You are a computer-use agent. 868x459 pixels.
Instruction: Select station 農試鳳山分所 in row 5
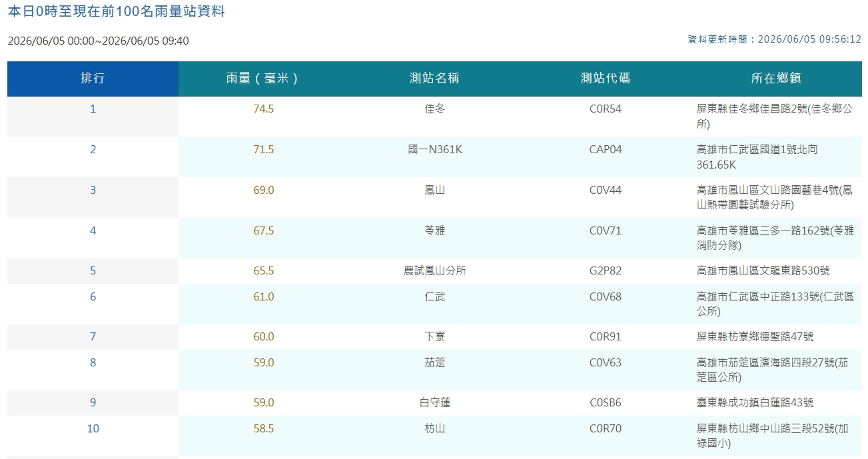tap(435, 271)
